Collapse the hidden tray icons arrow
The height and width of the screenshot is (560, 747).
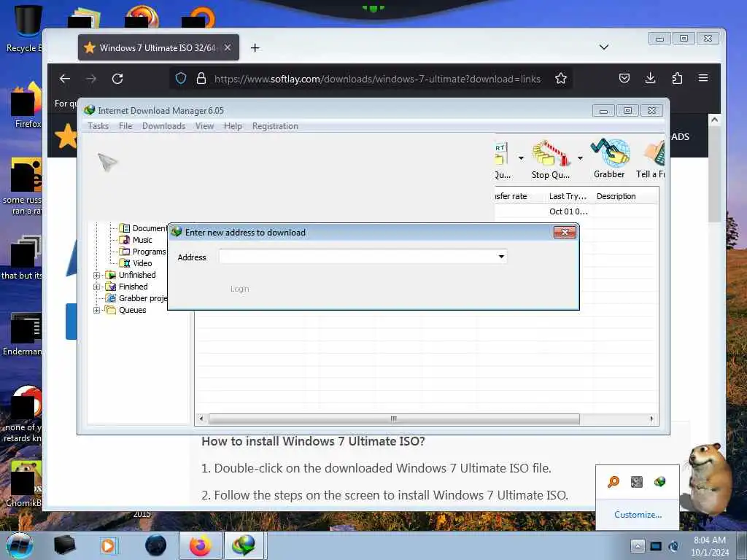pos(638,546)
